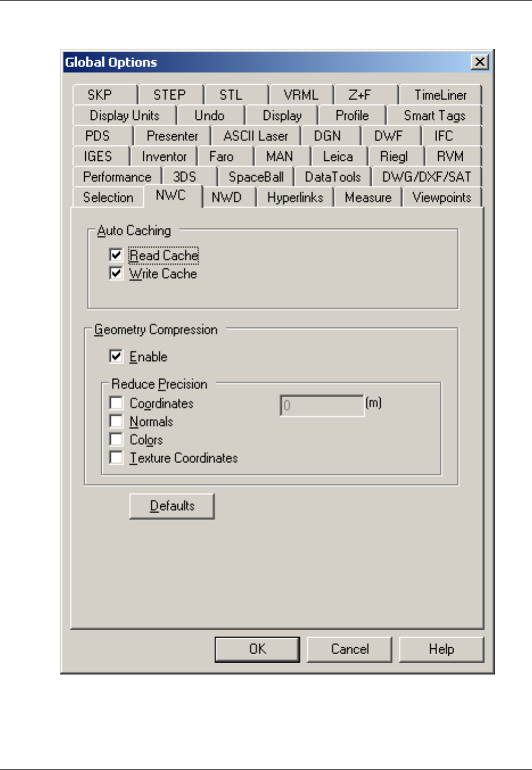This screenshot has width=532, height=770.
Task: Go to the SpaceBall tab
Action: click(256, 177)
